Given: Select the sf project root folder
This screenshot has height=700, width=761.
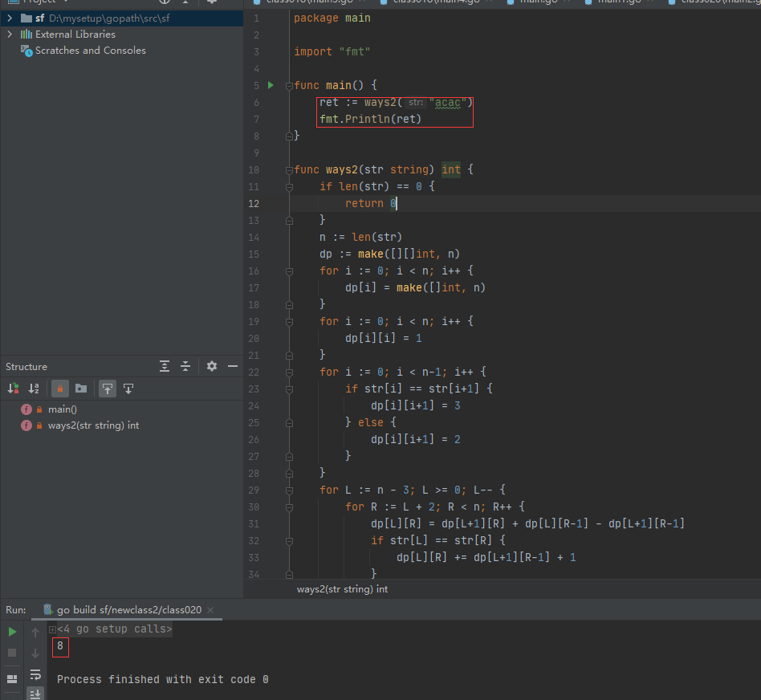Looking at the screenshot, I should [x=121, y=18].
